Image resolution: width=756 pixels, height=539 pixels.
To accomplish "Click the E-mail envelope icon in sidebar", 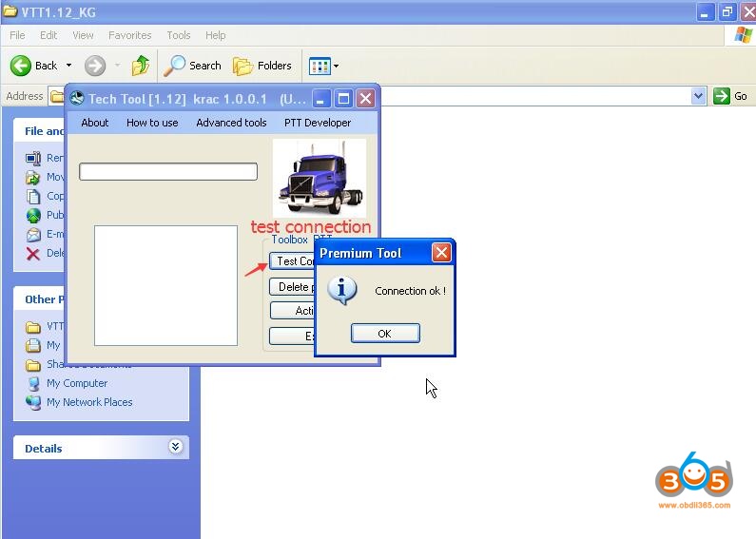I will (33, 234).
